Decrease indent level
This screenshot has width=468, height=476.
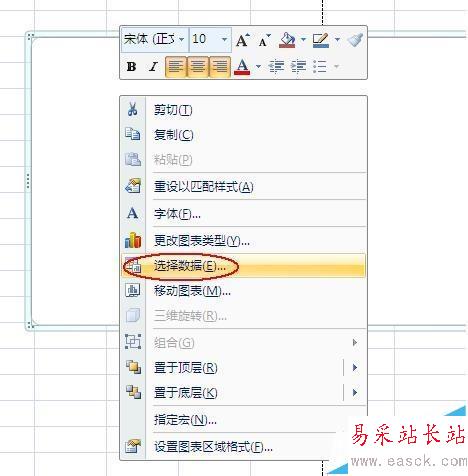(276, 67)
